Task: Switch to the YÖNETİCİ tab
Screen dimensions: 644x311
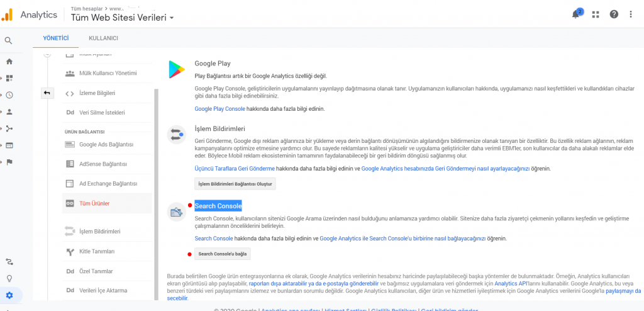Action: point(56,38)
